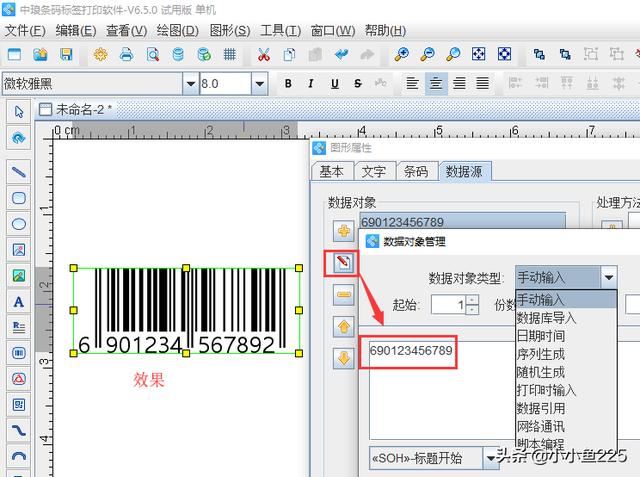Open the 窗口(W) menu
Screen dimensions: 640x477
(x=333, y=31)
